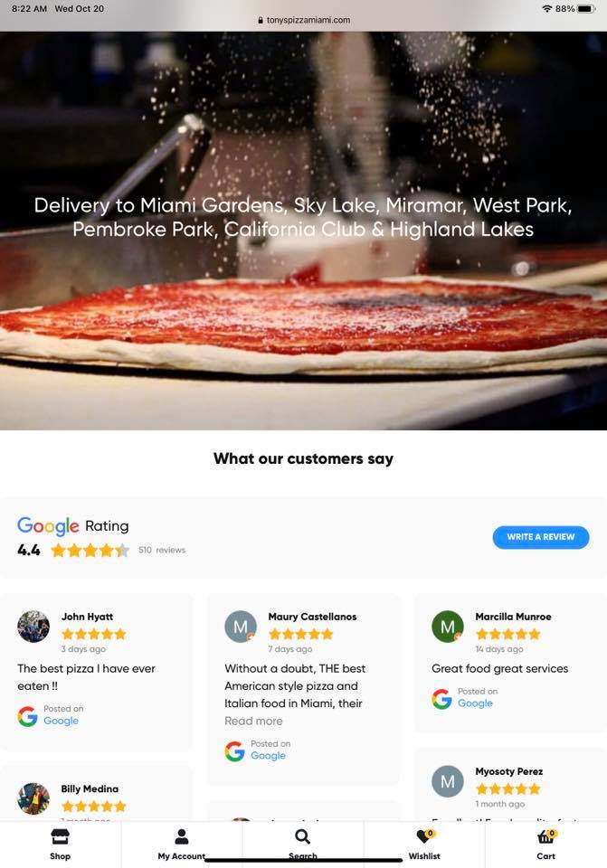607x868 pixels.
Task: Click the Google Rating logo
Action: (48, 526)
